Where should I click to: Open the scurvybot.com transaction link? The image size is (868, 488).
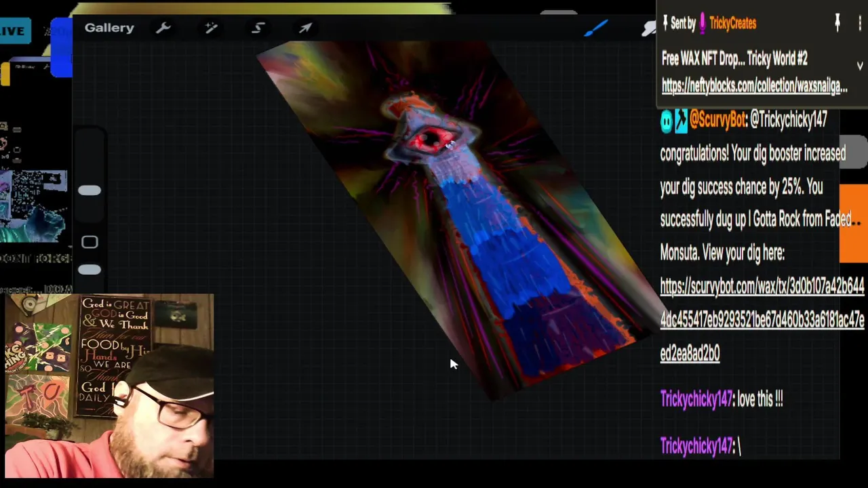[x=762, y=319]
